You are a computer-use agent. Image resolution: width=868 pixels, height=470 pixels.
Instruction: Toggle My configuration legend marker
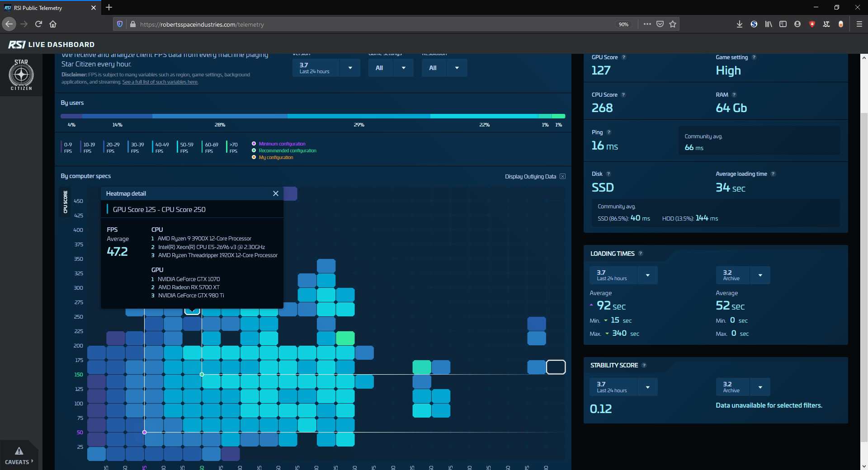254,157
